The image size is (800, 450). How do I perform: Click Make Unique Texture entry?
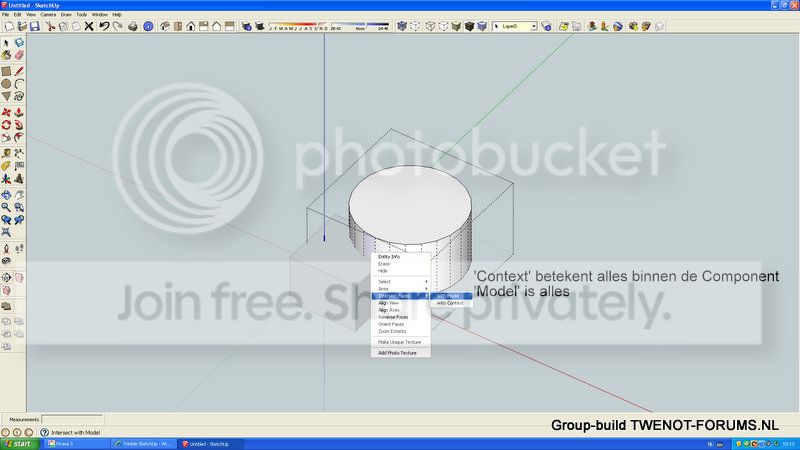tap(401, 342)
